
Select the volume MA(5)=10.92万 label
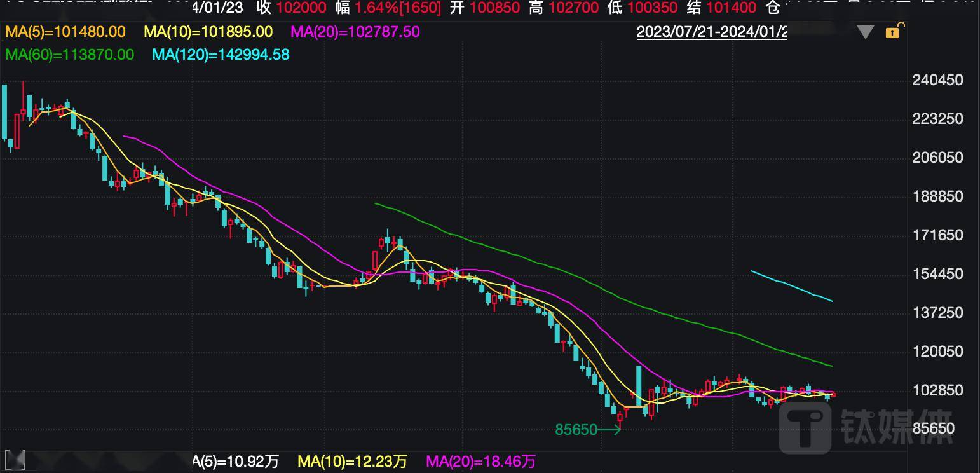click(235, 462)
